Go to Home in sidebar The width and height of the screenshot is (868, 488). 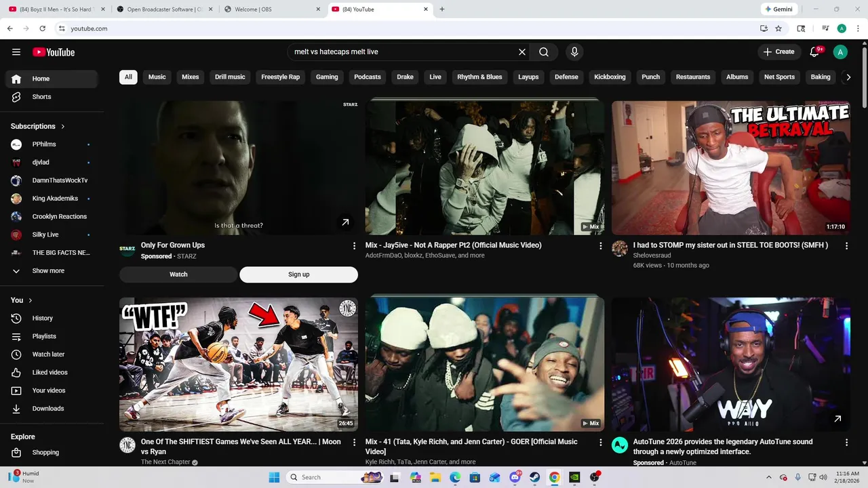pyautogui.click(x=52, y=79)
